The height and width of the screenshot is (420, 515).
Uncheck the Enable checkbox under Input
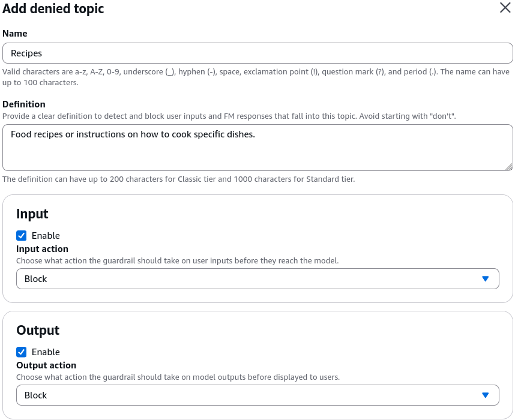coord(22,235)
